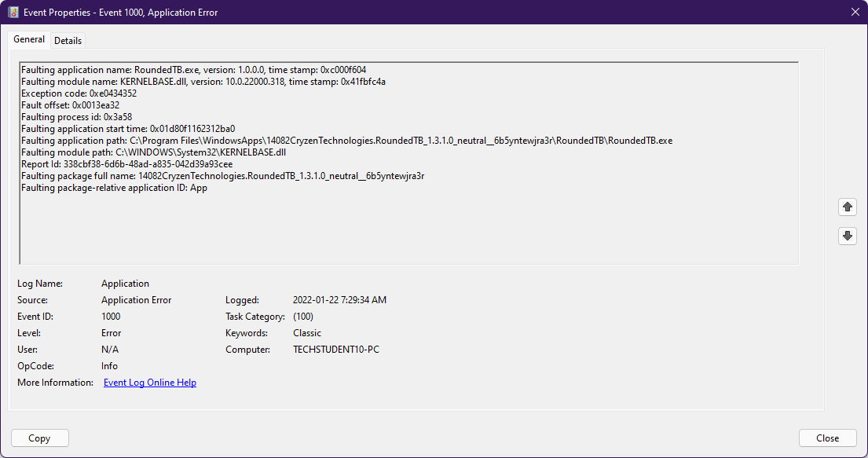Click the Close button

click(828, 438)
